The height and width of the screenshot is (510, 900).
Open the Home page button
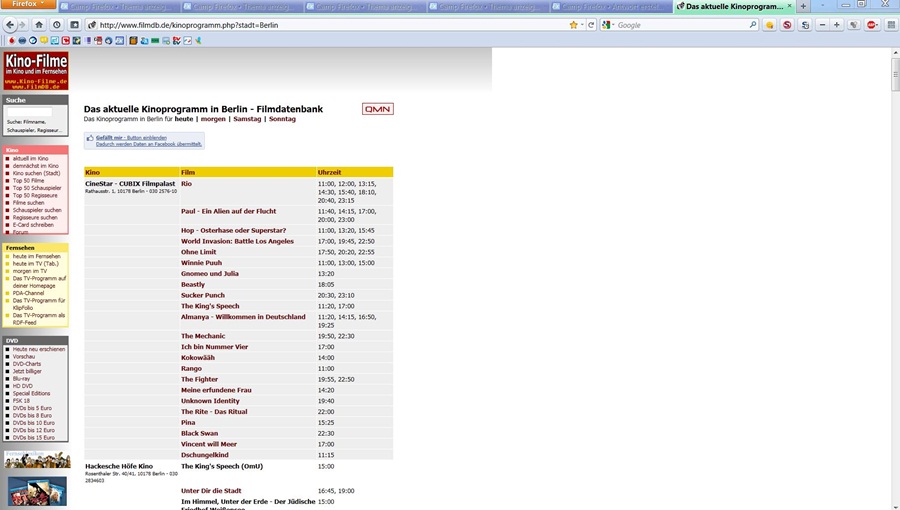point(38,25)
